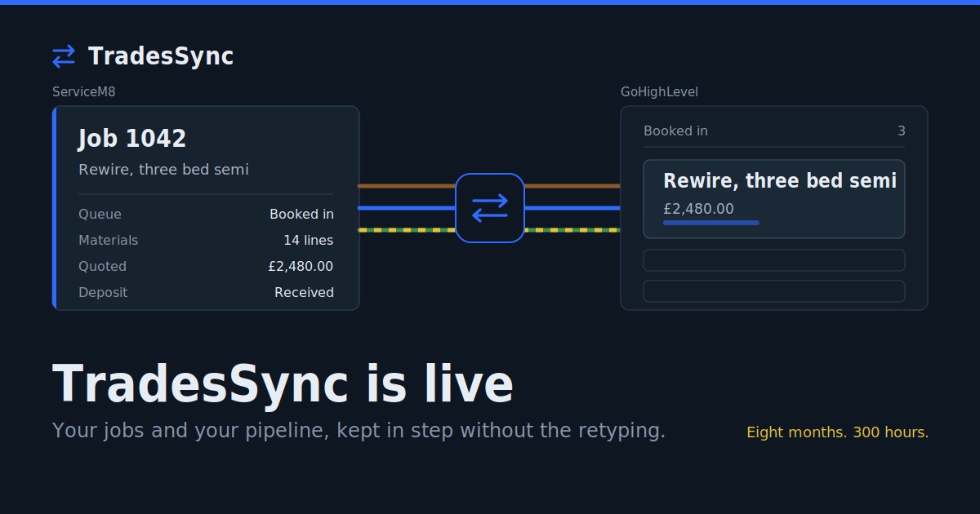Click the 'TradesSync is live' headline
980x514 pixels.
(283, 384)
